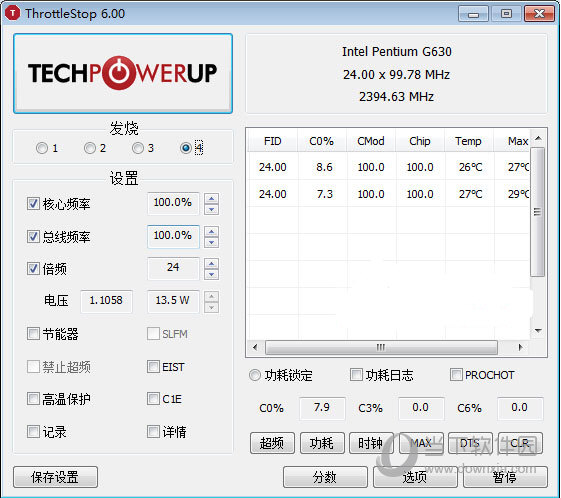
Task: Click the MAX button
Action: (421, 443)
